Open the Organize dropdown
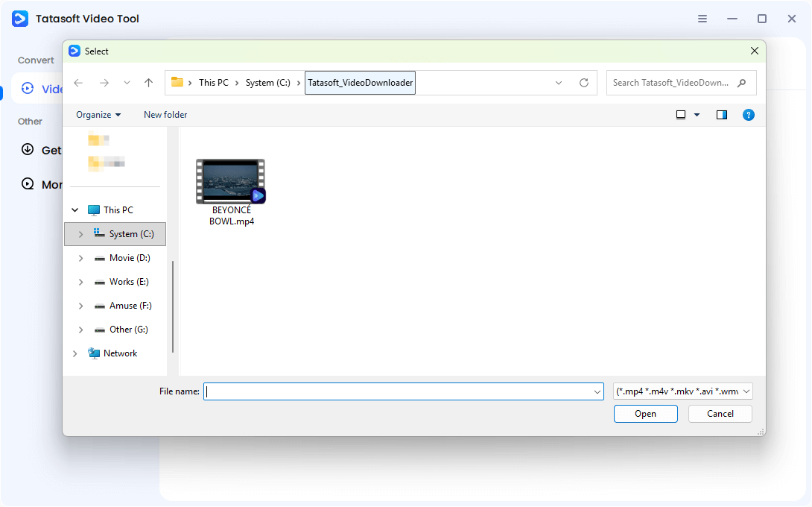Viewport: 812px width, 507px height. pos(97,115)
